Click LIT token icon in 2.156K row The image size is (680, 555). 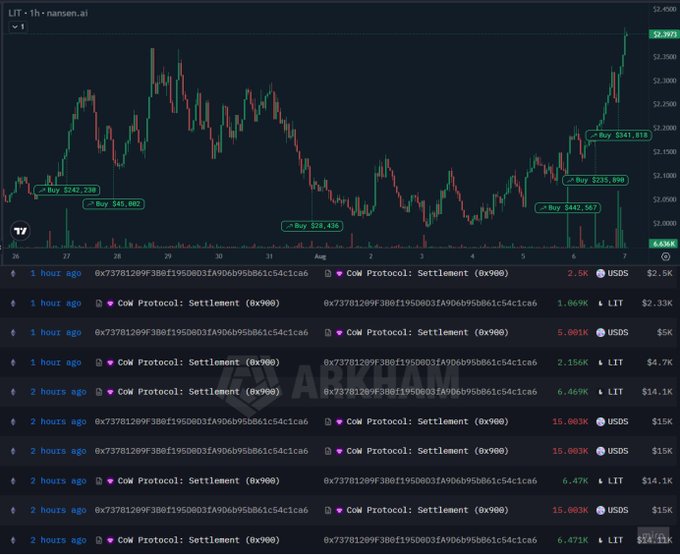tap(601, 363)
